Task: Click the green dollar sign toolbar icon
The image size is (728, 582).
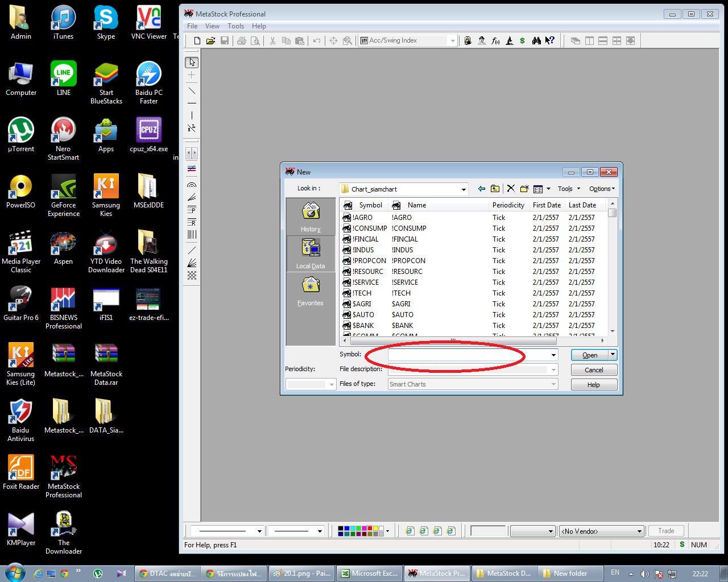Action: 522,41
